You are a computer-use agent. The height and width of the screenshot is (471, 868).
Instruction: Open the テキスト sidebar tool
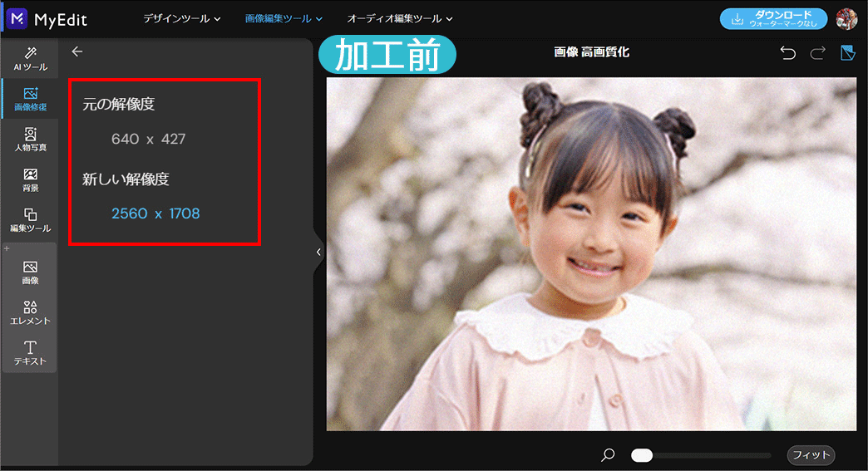tap(31, 353)
